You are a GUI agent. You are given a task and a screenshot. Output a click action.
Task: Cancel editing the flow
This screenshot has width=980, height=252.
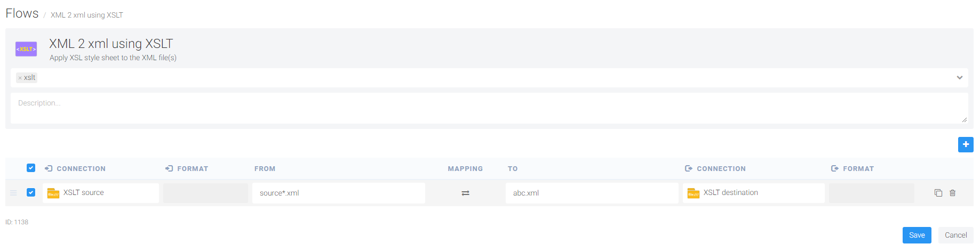point(955,235)
